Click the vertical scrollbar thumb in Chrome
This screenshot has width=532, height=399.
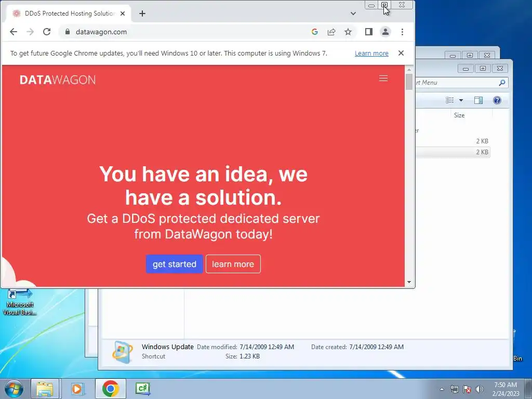(x=409, y=82)
